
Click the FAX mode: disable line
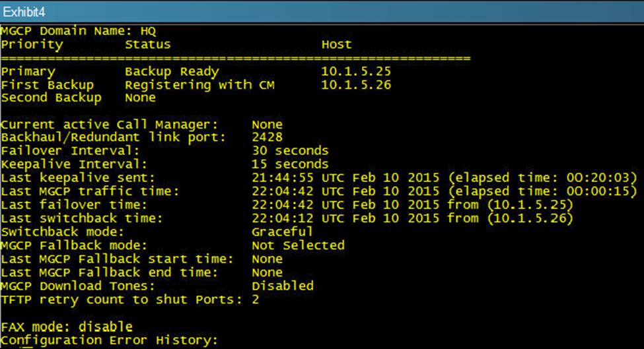point(67,327)
